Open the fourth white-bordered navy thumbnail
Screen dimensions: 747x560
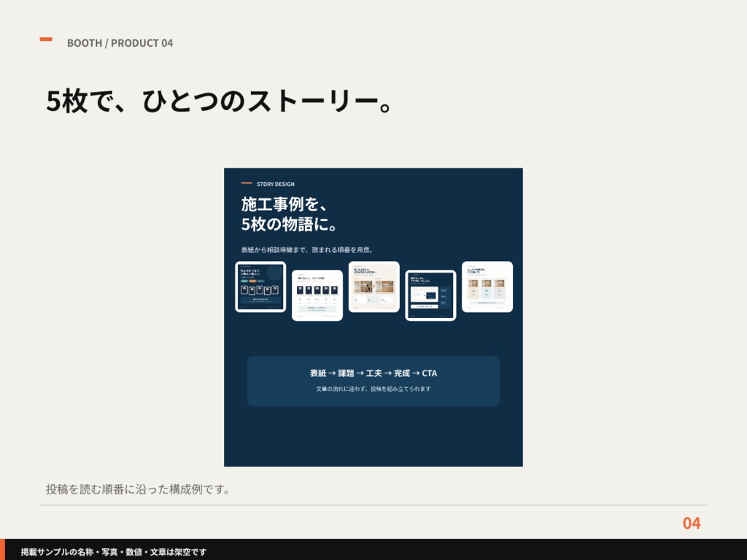tap(430, 295)
